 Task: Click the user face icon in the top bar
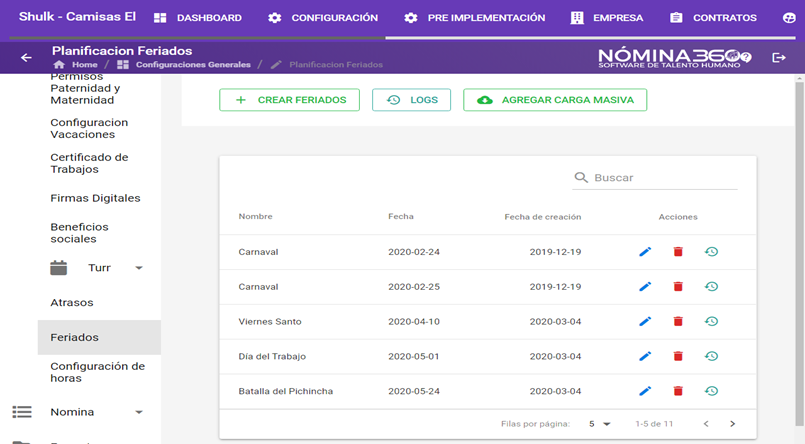pyautogui.click(x=789, y=18)
